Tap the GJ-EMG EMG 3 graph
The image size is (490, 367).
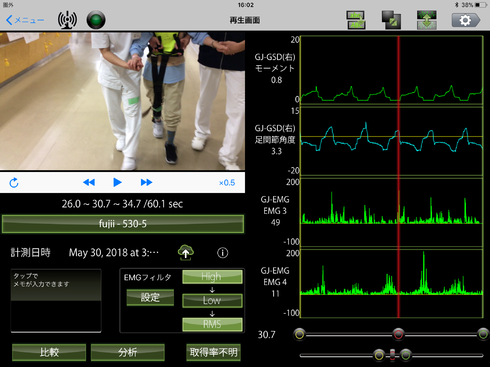click(392, 212)
